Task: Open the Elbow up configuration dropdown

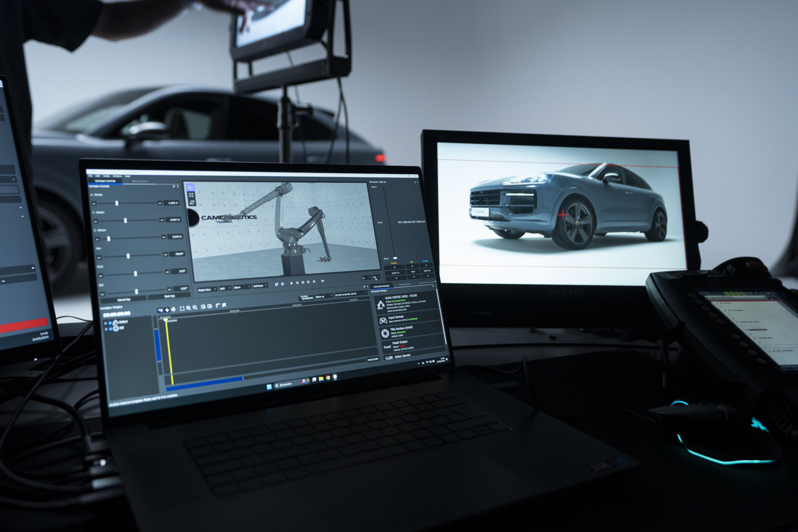Action: coord(324,296)
